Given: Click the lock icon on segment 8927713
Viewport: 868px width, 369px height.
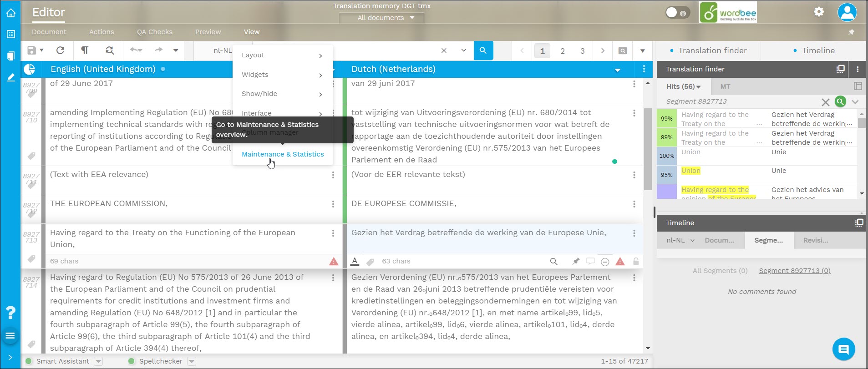Looking at the screenshot, I should point(636,261).
